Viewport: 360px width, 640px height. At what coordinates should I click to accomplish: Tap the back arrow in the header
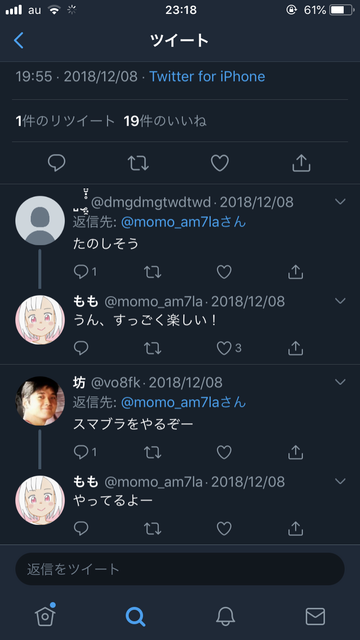(19, 40)
